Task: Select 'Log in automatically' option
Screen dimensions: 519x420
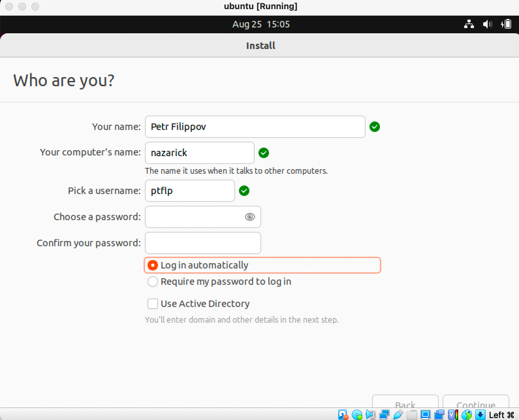Action: (153, 265)
